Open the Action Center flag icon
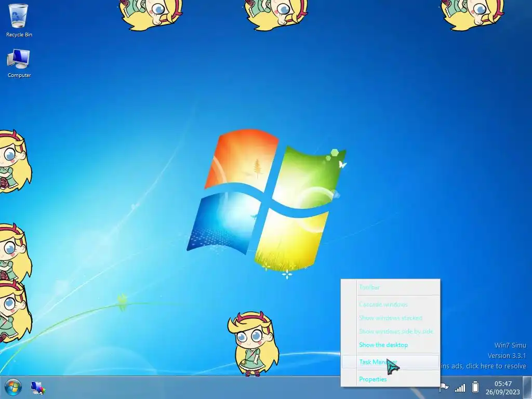This screenshot has height=399, width=532. (445, 387)
